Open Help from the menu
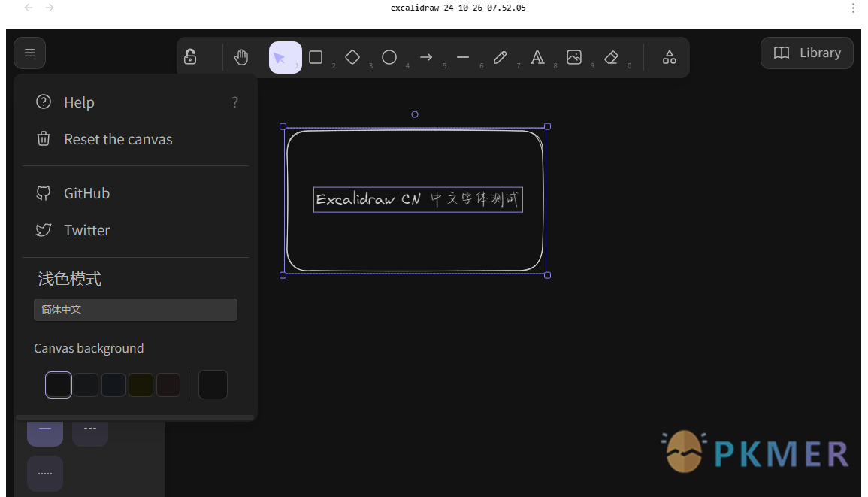The width and height of the screenshot is (868, 497). click(x=135, y=102)
